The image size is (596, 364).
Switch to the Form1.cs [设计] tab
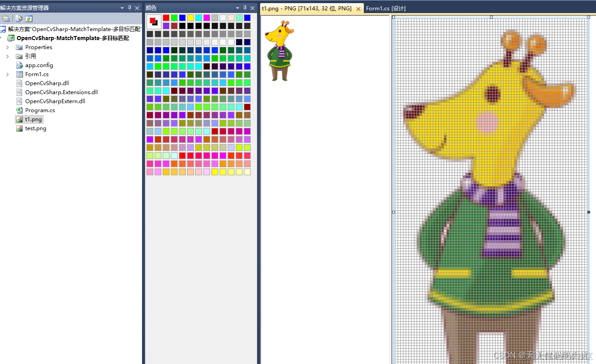click(386, 9)
